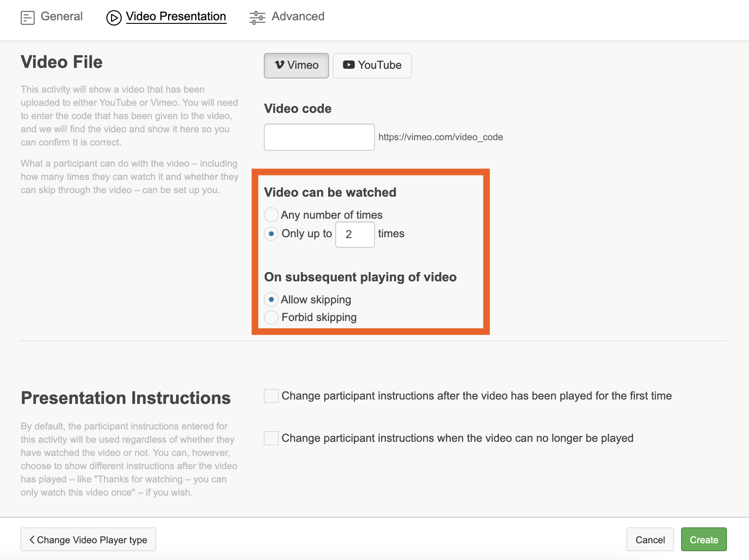Click the Vimeo logo icon

point(279,65)
